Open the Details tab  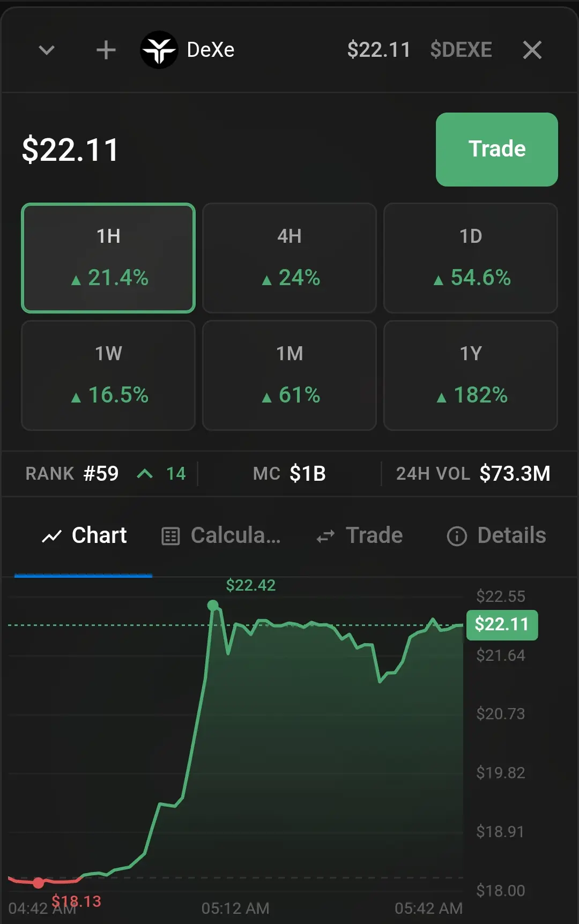tap(496, 535)
